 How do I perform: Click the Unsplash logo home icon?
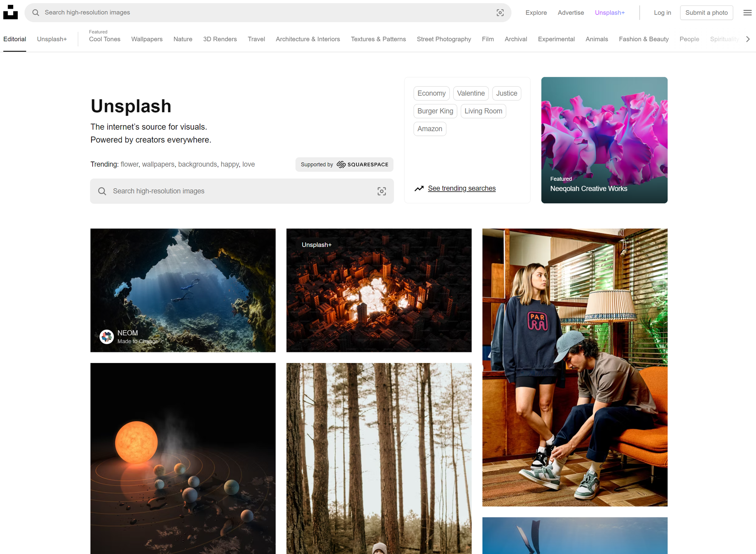click(11, 12)
